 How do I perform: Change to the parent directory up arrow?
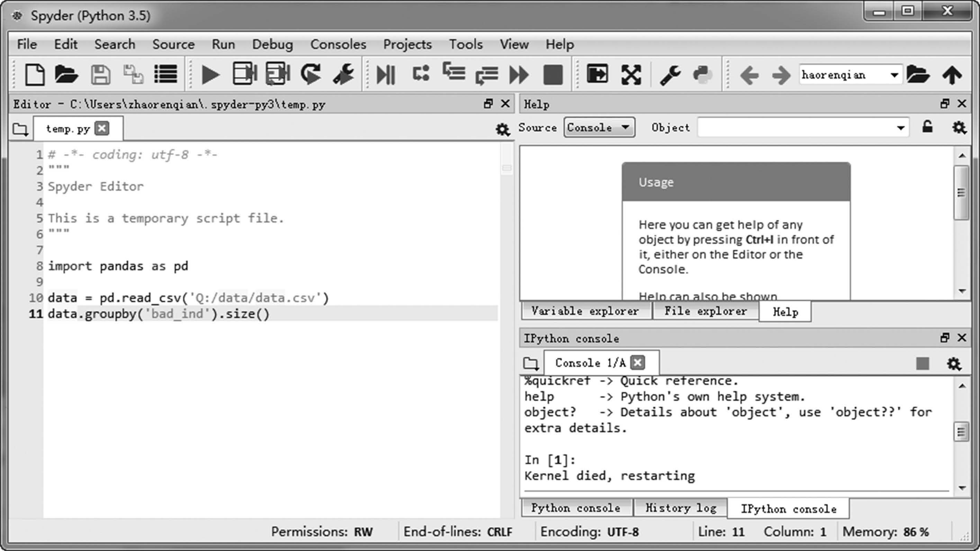[952, 75]
